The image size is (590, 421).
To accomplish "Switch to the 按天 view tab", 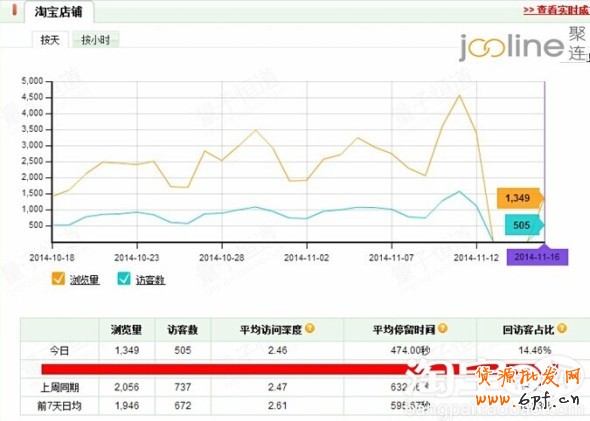I will tap(50, 40).
